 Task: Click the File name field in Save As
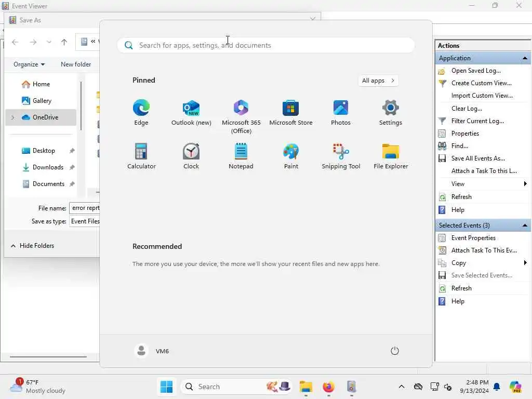(x=85, y=208)
